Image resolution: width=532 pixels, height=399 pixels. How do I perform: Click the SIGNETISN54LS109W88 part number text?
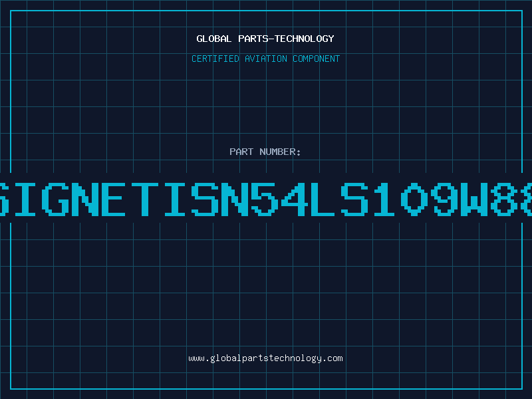[266, 199]
